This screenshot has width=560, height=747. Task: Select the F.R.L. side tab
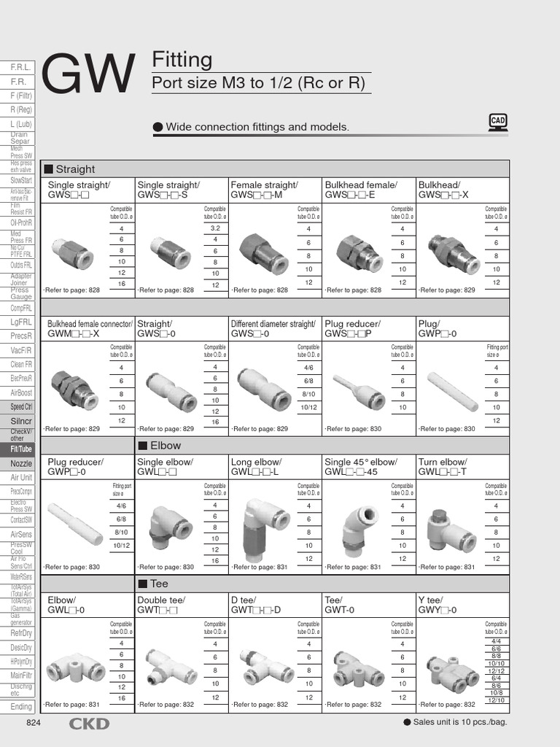17,67
